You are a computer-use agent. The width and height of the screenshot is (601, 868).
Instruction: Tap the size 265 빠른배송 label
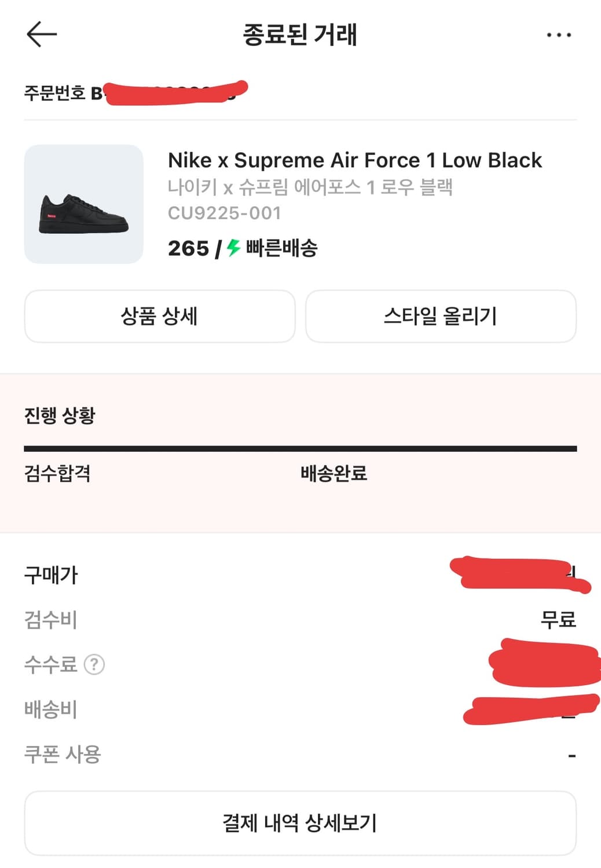pyautogui.click(x=243, y=248)
